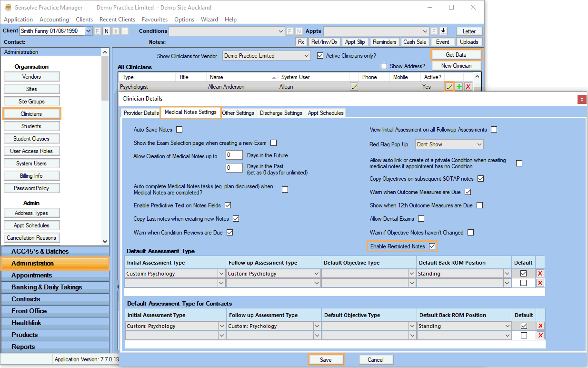588x368 pixels.
Task: Close the Clinician Details dialog
Action: pyautogui.click(x=582, y=99)
